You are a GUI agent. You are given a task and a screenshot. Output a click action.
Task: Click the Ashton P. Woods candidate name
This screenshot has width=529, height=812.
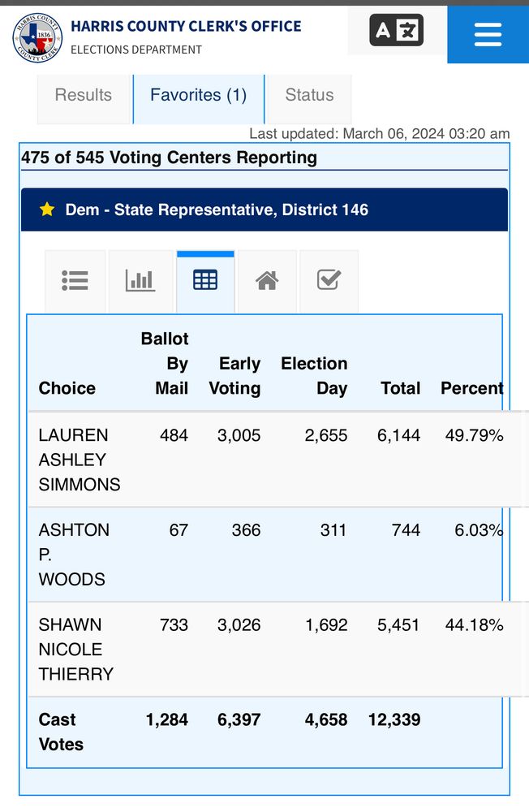[73, 555]
